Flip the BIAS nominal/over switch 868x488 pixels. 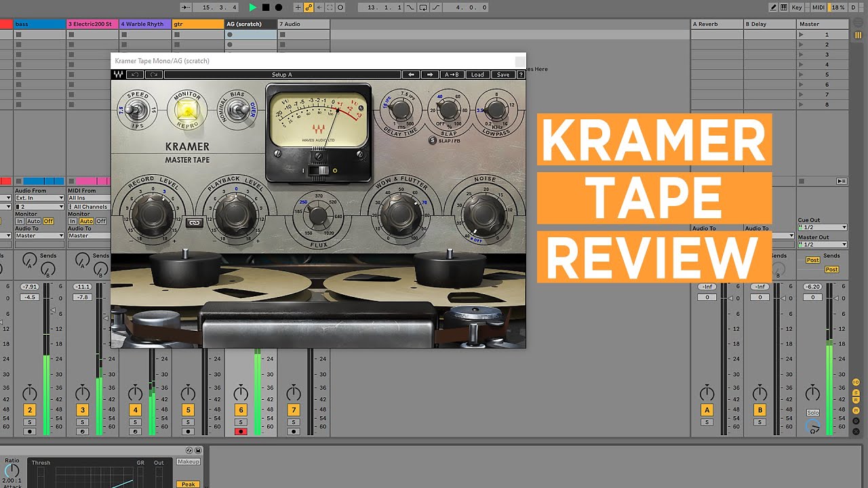pos(237,109)
